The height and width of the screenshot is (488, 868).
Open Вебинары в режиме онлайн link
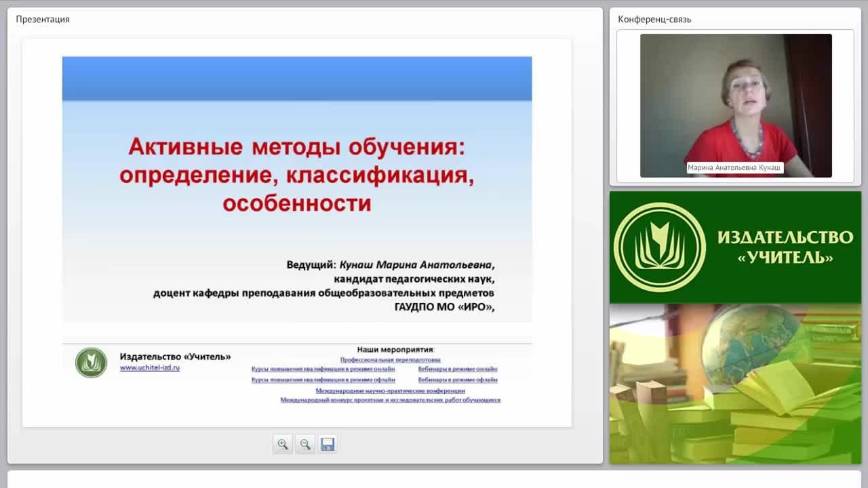click(x=458, y=369)
